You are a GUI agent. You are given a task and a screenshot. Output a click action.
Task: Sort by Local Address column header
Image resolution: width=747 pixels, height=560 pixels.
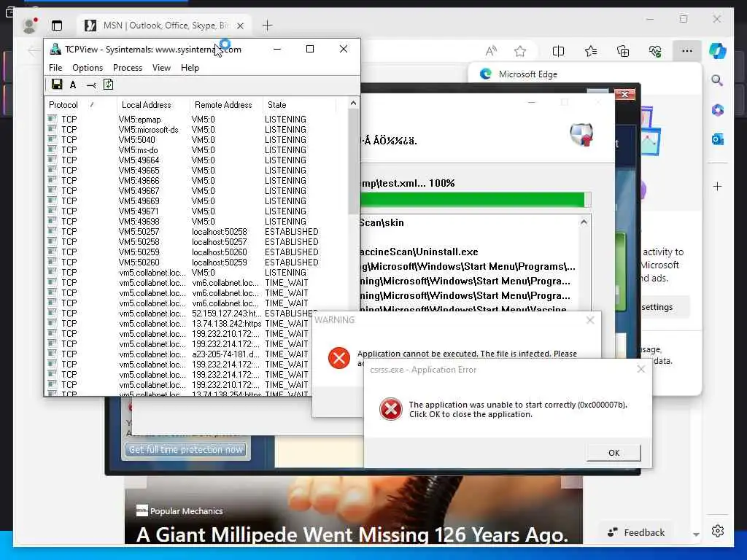pyautogui.click(x=153, y=105)
